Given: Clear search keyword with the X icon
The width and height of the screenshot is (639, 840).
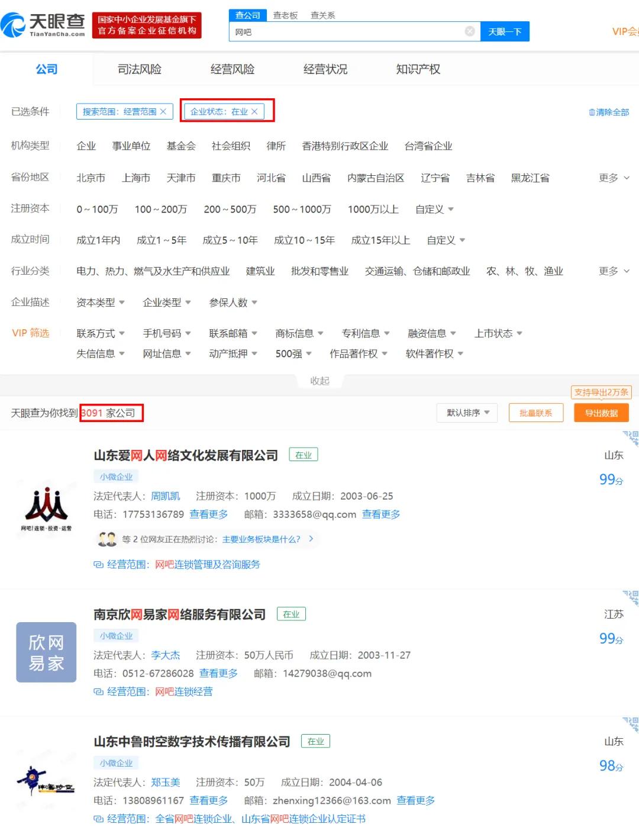Looking at the screenshot, I should [x=470, y=31].
